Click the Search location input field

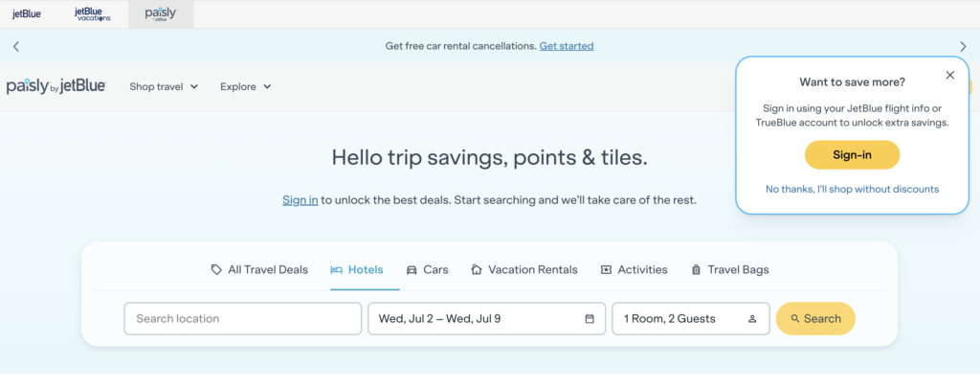coord(242,319)
